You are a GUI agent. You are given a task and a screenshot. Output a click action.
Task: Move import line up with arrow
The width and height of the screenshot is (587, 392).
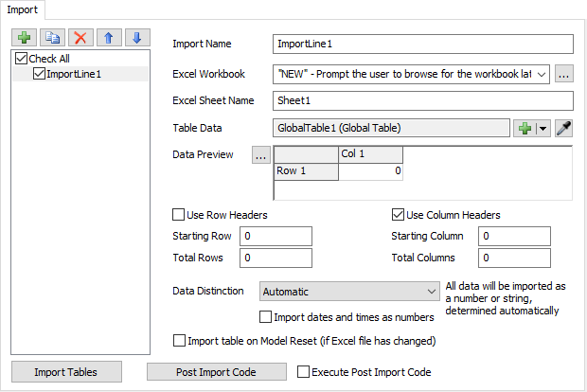click(x=109, y=38)
